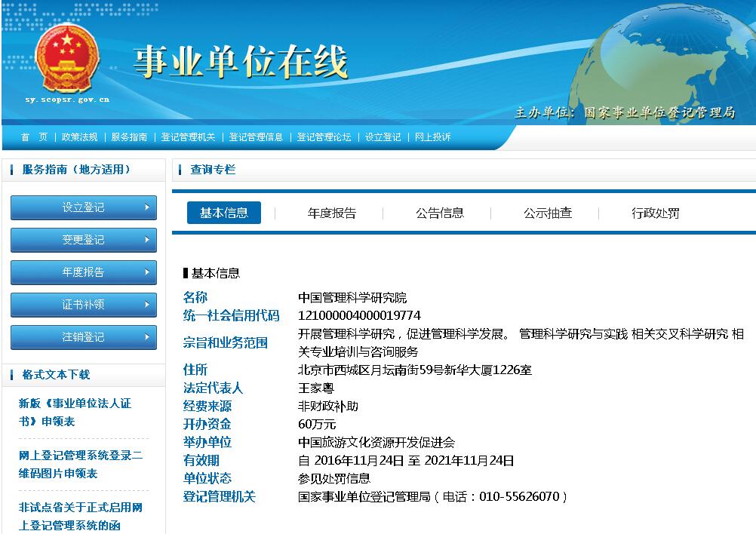This screenshot has width=756, height=534.
Task: Click 查询专栏 heading
Action: (213, 169)
